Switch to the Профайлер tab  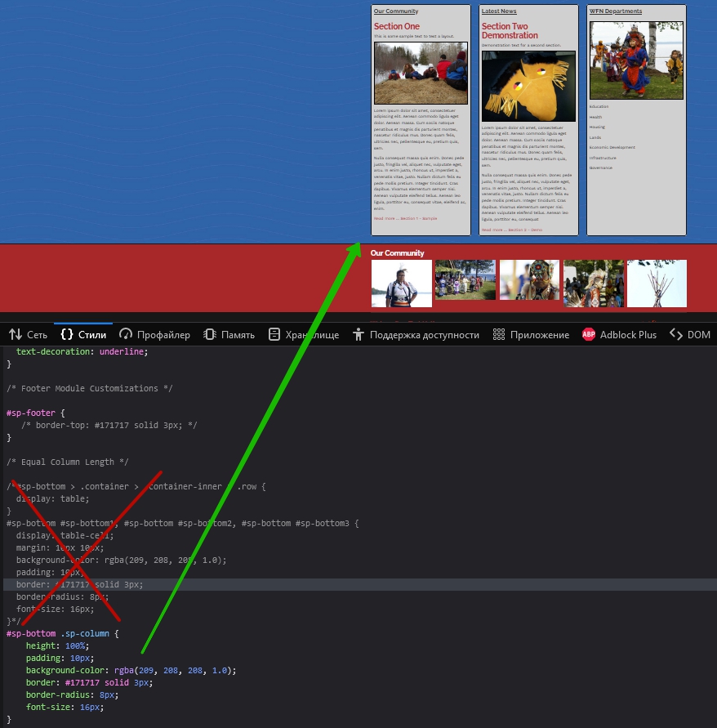click(163, 334)
